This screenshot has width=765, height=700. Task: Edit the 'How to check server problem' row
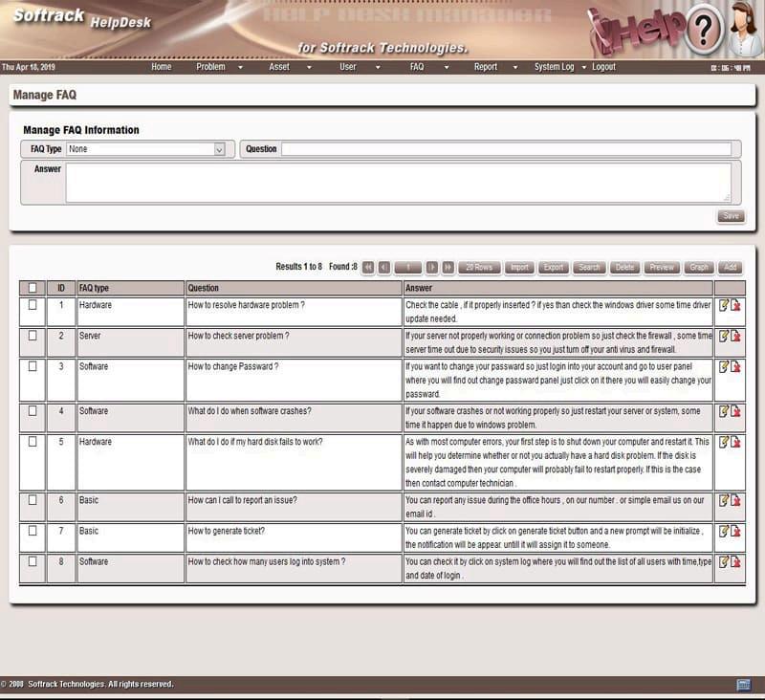point(724,336)
